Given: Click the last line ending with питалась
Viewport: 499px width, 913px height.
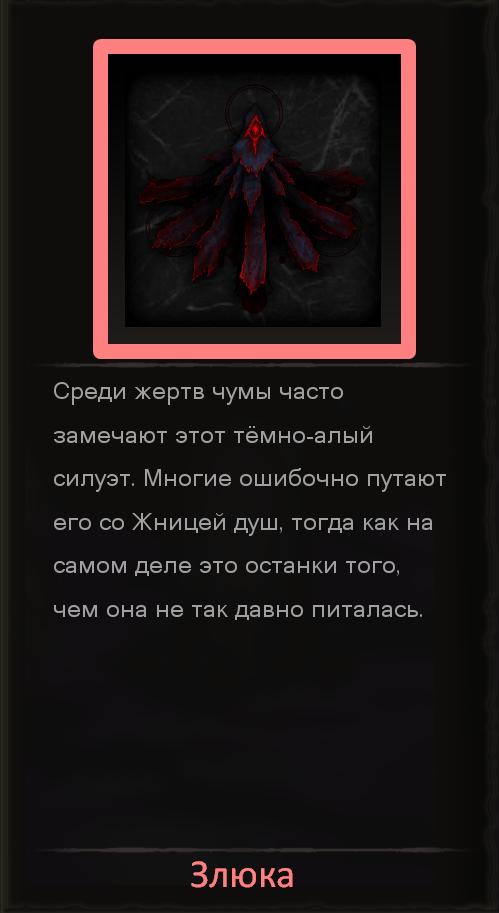Looking at the screenshot, I should [238, 610].
